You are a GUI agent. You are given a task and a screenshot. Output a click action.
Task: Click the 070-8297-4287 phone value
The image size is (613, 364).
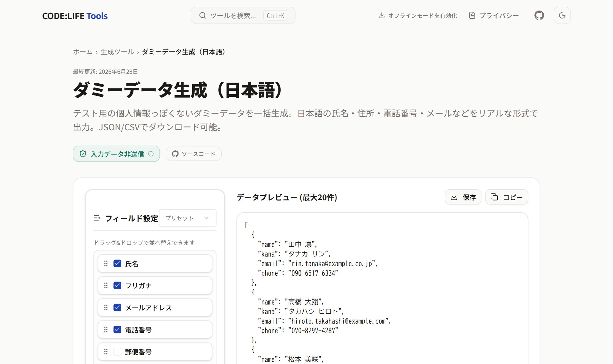[x=313, y=331]
